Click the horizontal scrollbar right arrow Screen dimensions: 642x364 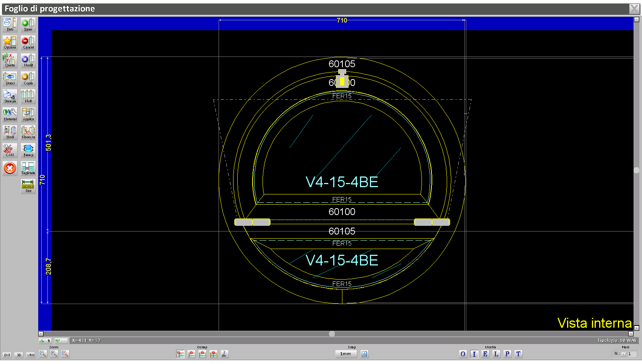[631, 334]
